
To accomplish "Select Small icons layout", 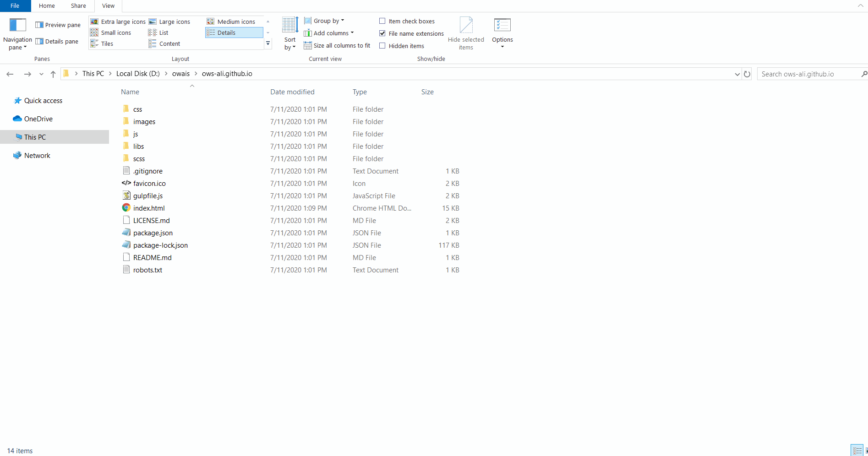I will pyautogui.click(x=111, y=33).
